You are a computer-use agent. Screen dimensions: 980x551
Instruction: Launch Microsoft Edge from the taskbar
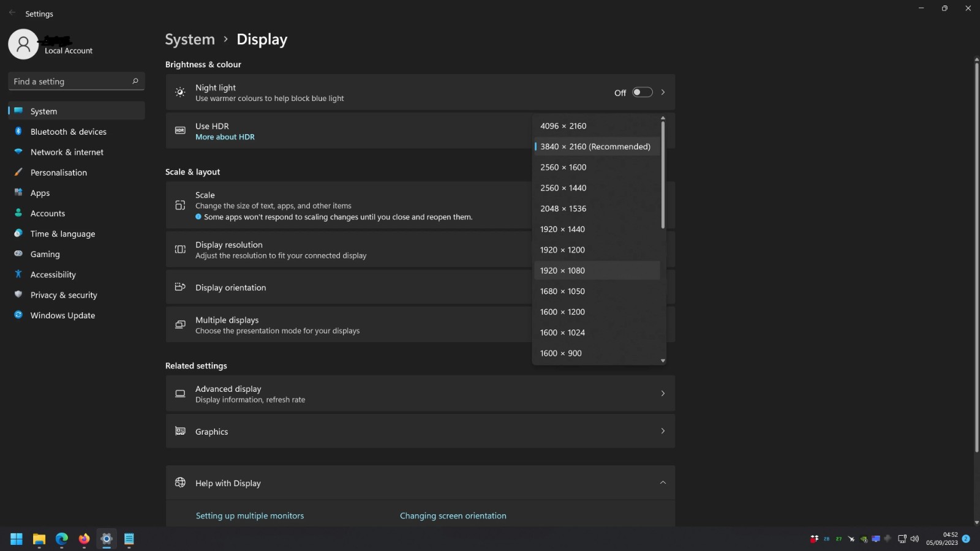pyautogui.click(x=62, y=539)
